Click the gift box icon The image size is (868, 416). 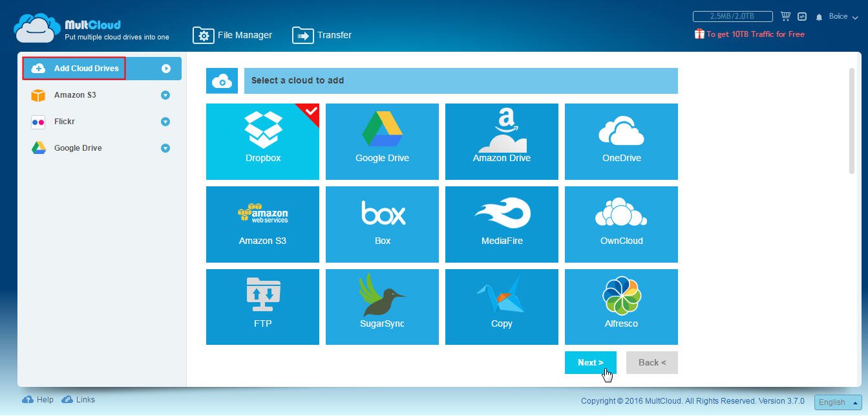[x=699, y=34]
